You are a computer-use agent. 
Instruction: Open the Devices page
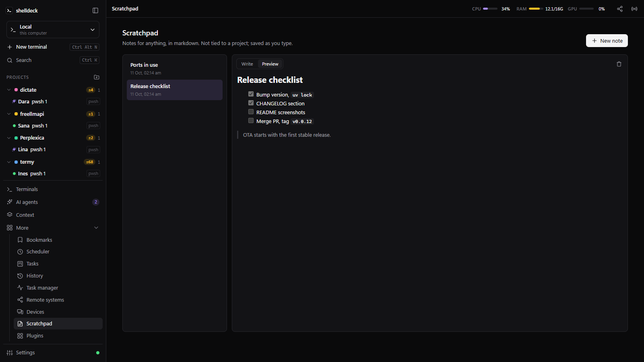tap(58, 312)
